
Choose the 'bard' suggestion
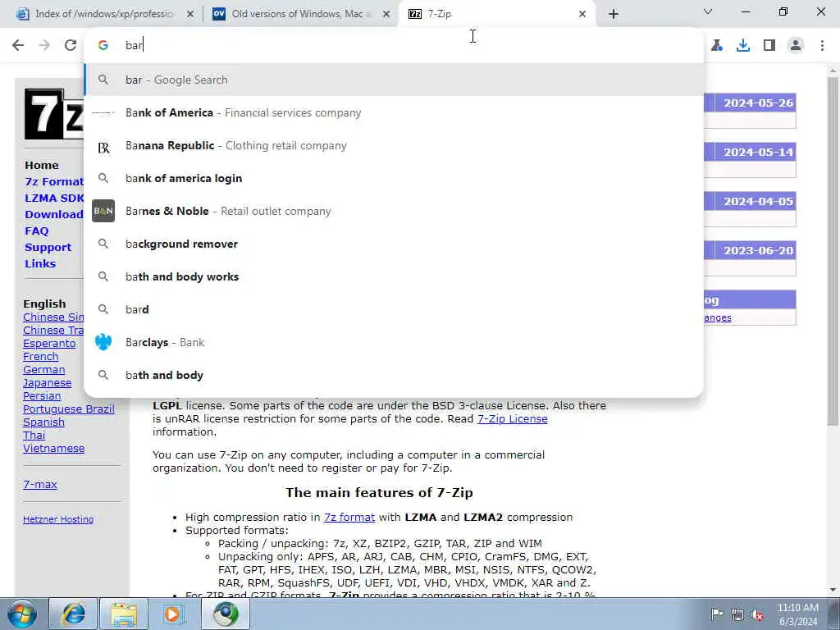point(394,309)
